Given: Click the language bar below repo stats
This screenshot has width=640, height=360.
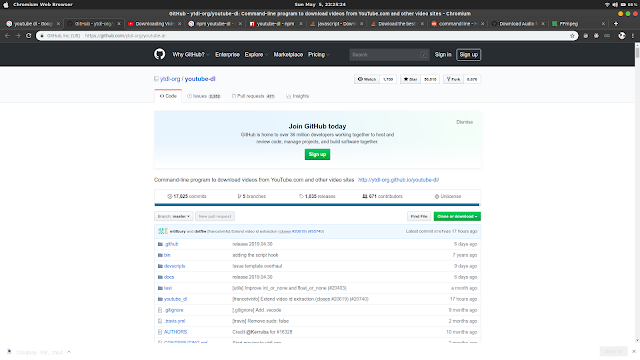Looking at the screenshot, I should tap(317, 204).
